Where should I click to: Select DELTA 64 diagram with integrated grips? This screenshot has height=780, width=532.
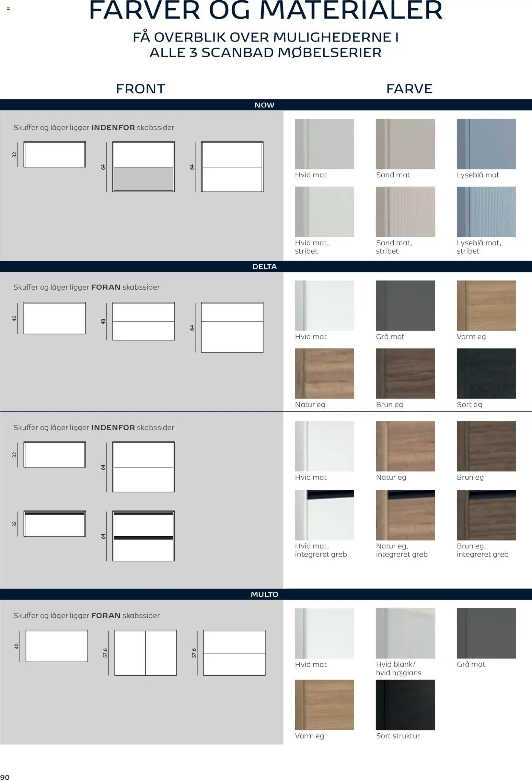[143, 536]
